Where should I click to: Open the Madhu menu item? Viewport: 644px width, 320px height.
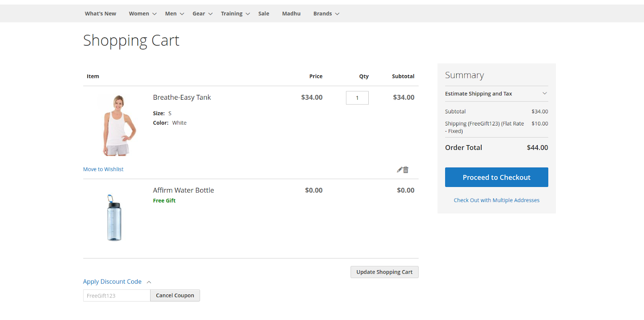point(291,14)
